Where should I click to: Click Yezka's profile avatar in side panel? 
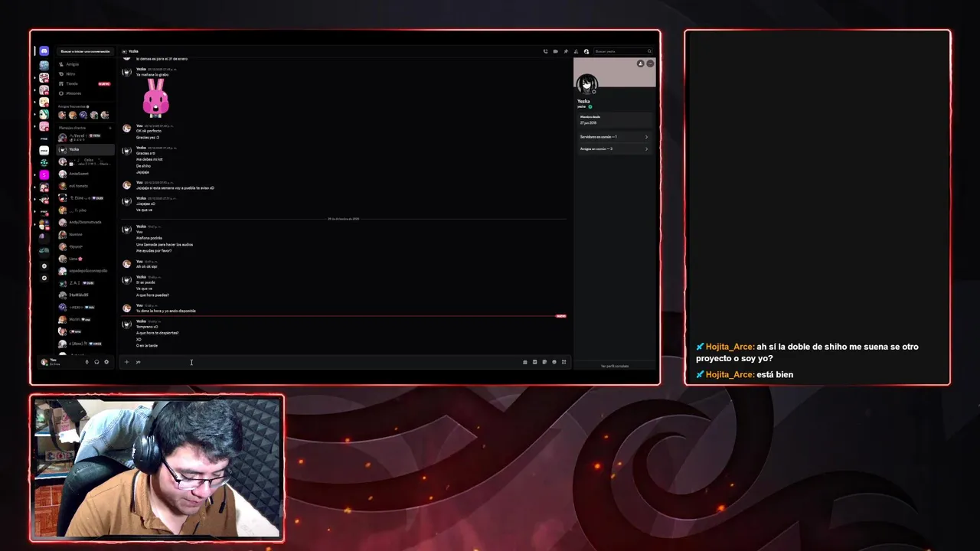coord(587,84)
